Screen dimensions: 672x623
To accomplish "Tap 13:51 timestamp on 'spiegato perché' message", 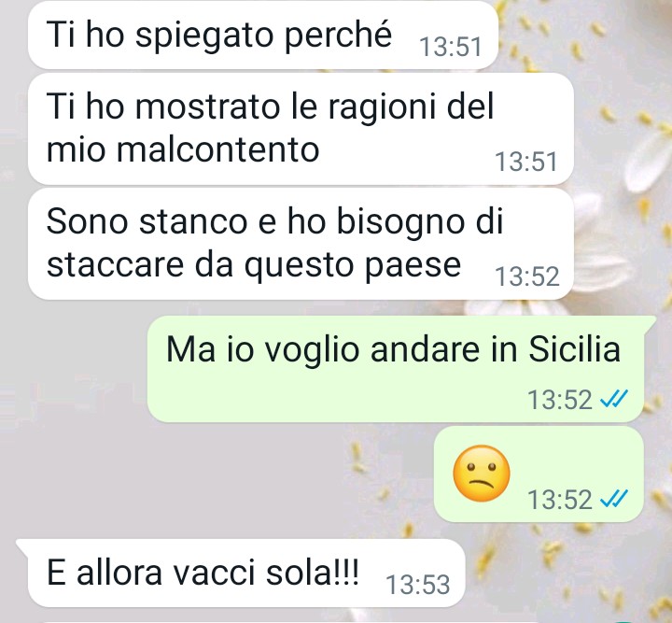I will pyautogui.click(x=451, y=47).
